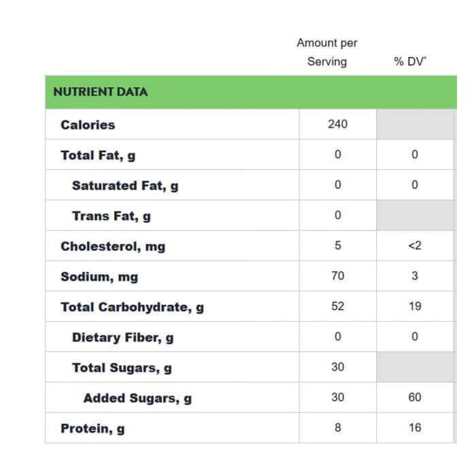The width and height of the screenshot is (476, 476).
Task: Select the Dietary Fiber, g label
Action: pyautogui.click(x=122, y=337)
